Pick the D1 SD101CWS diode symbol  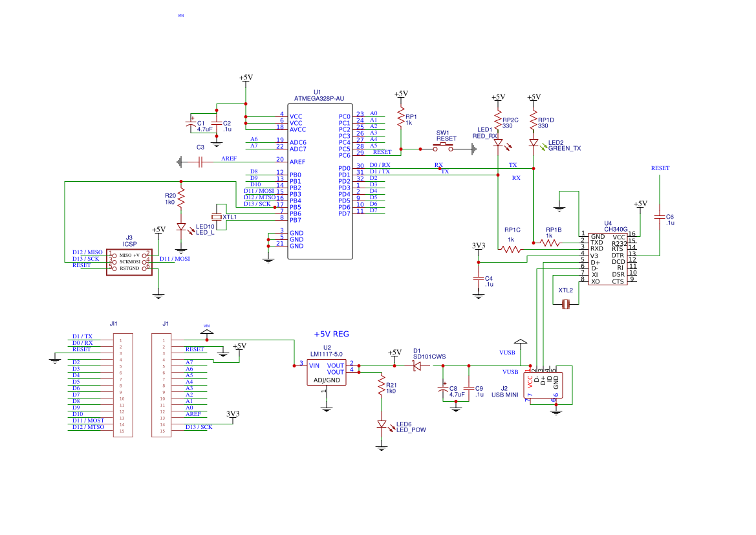coord(418,366)
